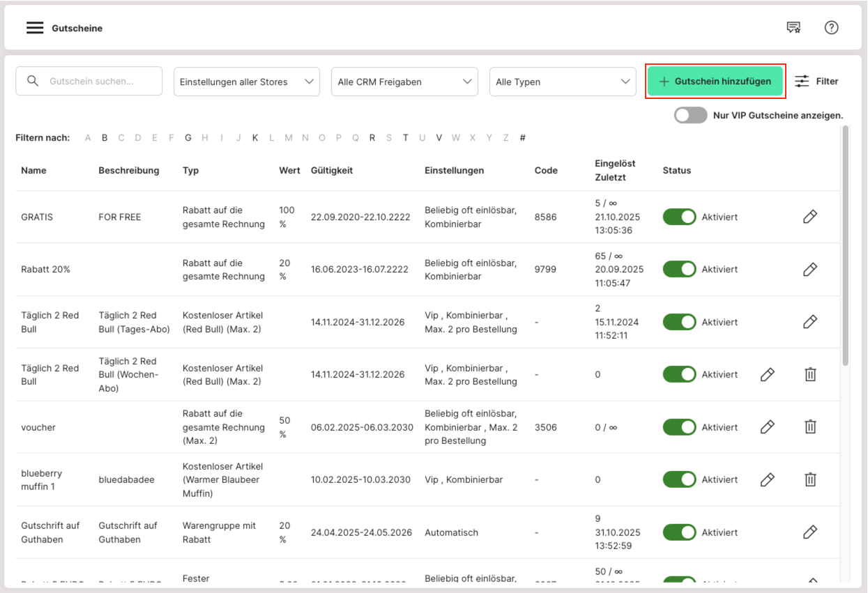This screenshot has height=593, width=868.
Task: Delete the voucher with code 3506
Action: pyautogui.click(x=810, y=427)
